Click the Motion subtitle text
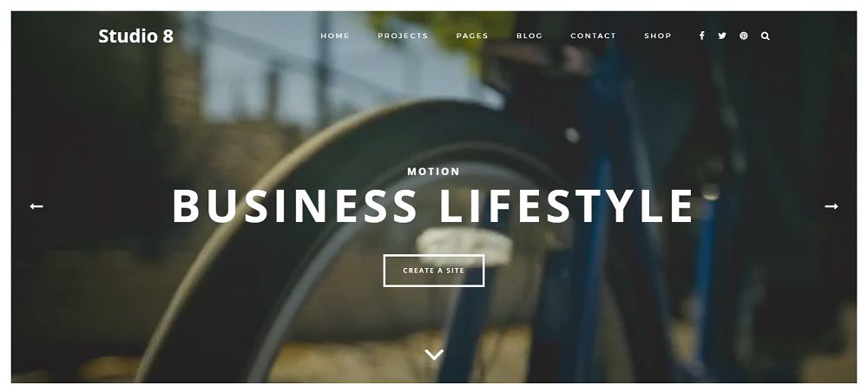 coord(433,172)
